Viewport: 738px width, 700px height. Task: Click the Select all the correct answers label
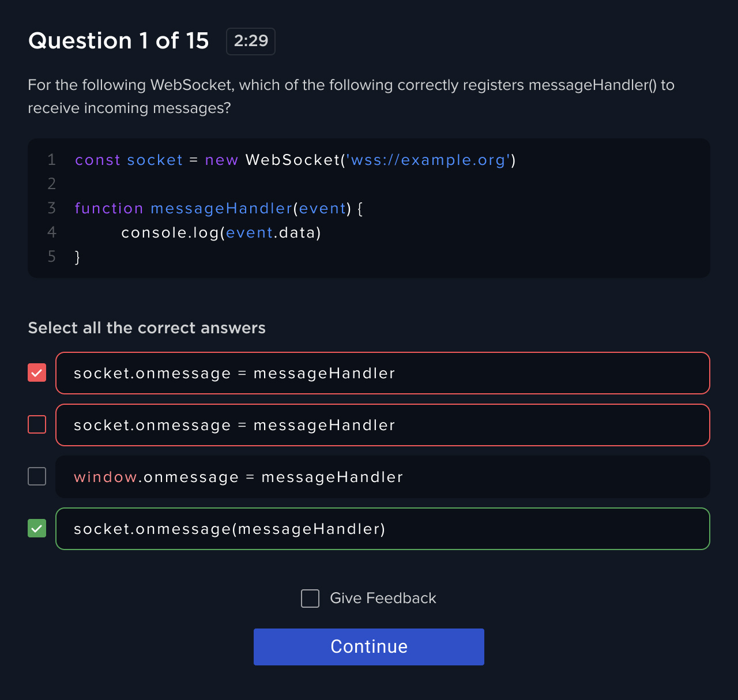coord(146,328)
